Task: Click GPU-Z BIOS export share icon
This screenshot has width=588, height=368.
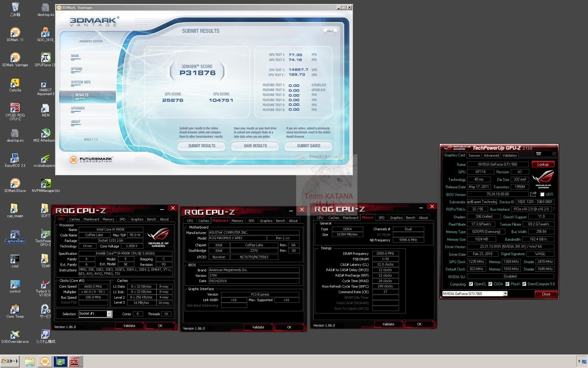Action: pyautogui.click(x=533, y=194)
